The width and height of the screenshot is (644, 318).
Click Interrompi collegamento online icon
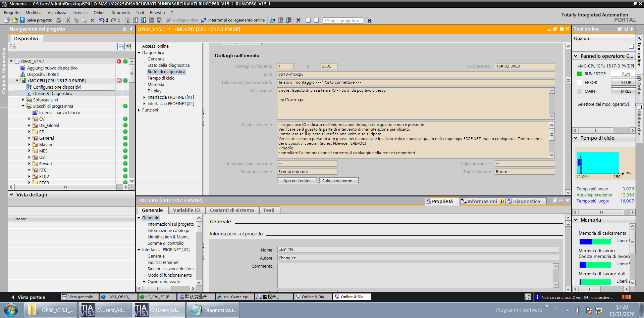point(204,20)
